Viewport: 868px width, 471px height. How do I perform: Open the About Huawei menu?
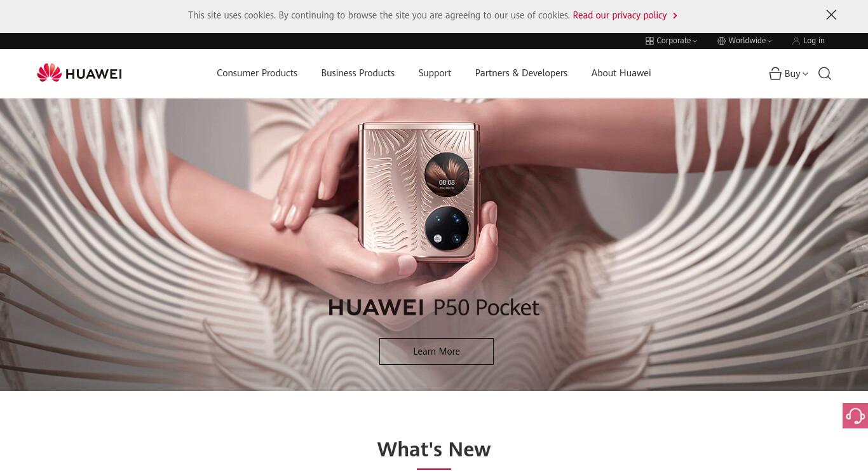click(621, 73)
